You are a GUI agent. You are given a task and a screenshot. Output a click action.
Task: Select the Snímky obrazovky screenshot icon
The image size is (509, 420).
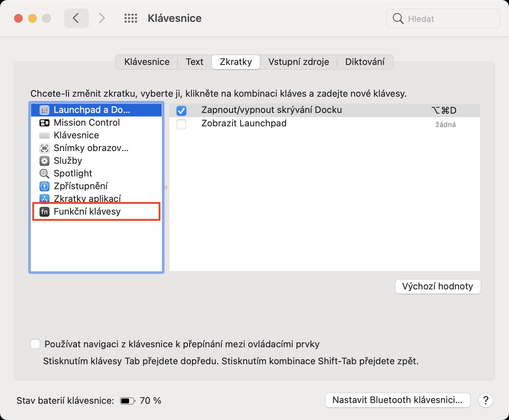(44, 148)
